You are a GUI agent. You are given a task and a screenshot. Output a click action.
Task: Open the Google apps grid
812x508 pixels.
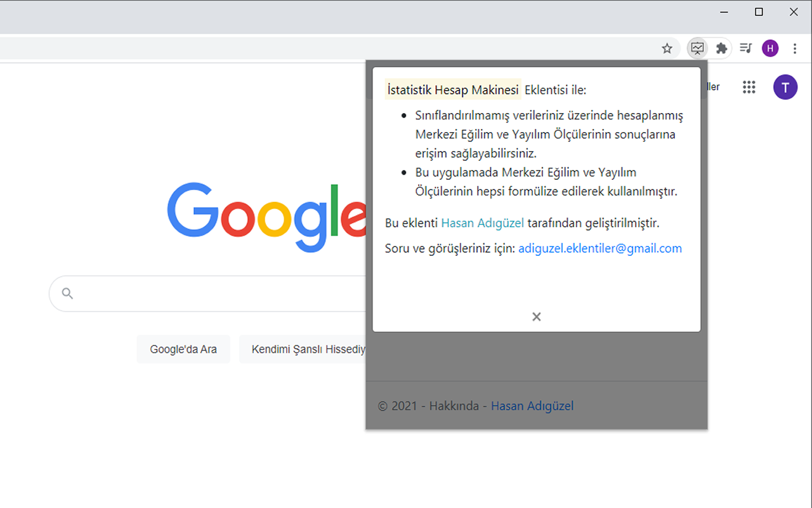coord(749,87)
